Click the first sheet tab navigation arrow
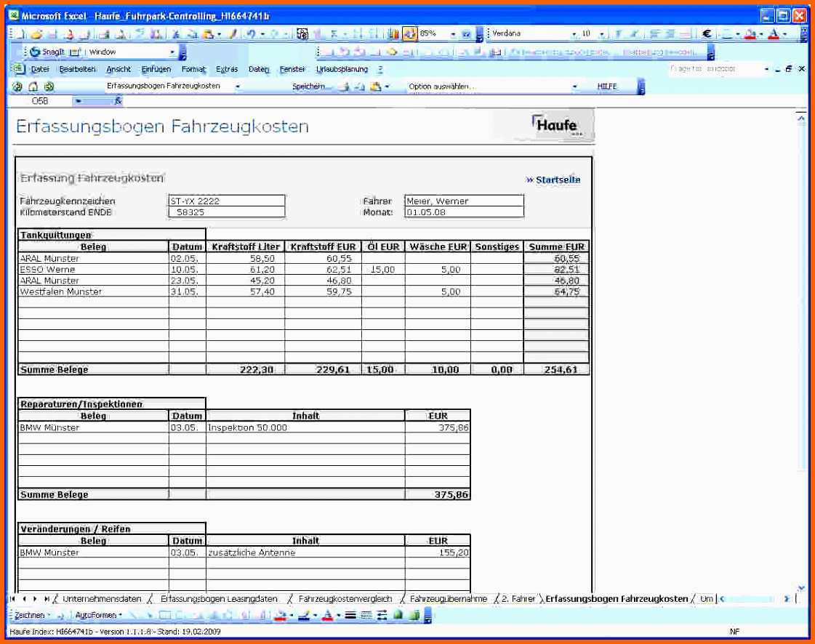The image size is (815, 644). point(12,599)
